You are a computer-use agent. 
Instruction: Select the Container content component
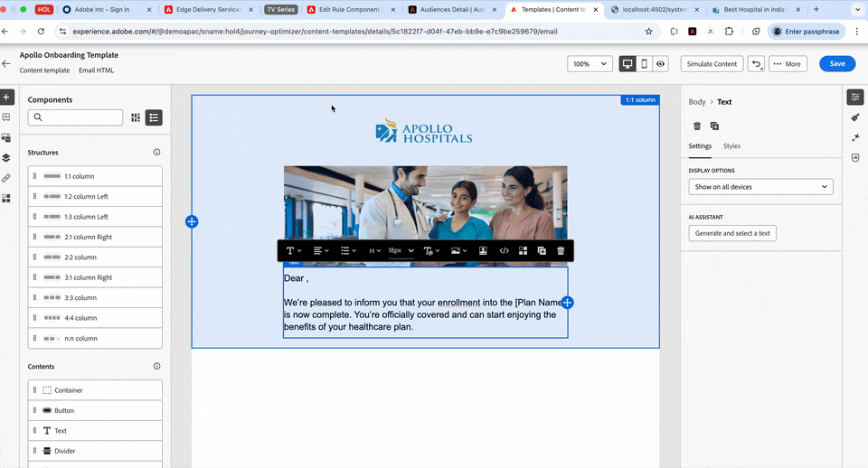pos(95,390)
